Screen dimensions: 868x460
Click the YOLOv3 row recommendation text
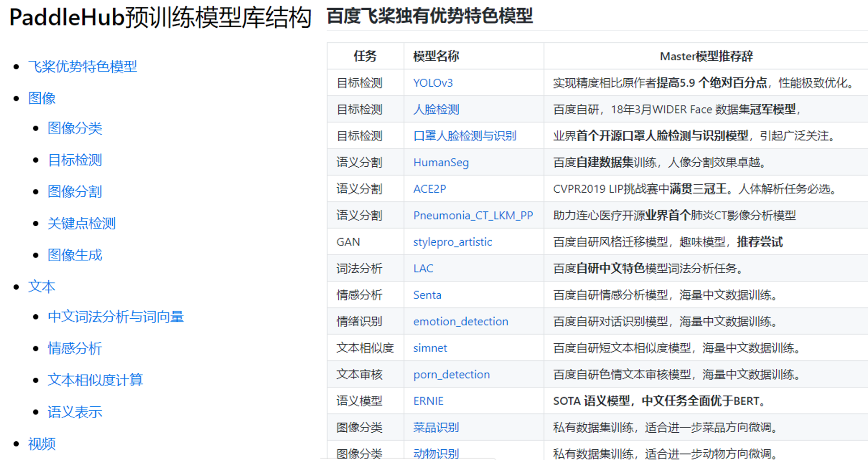pos(705,83)
